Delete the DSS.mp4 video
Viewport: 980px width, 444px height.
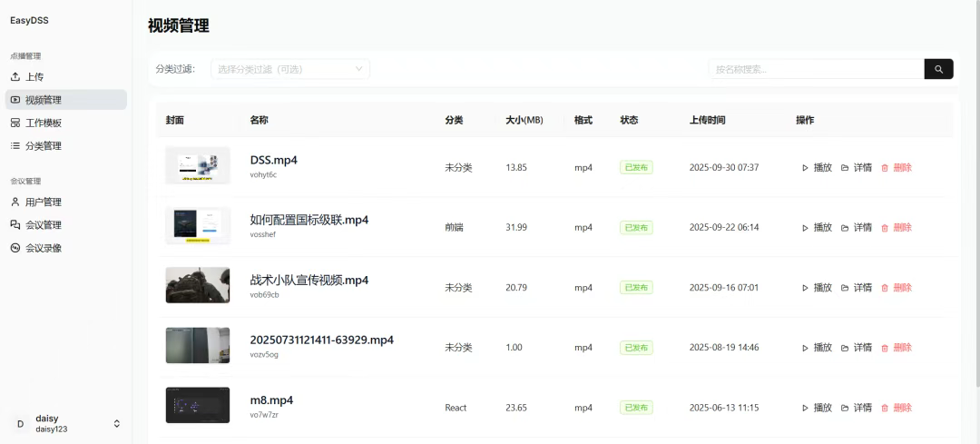coord(897,168)
